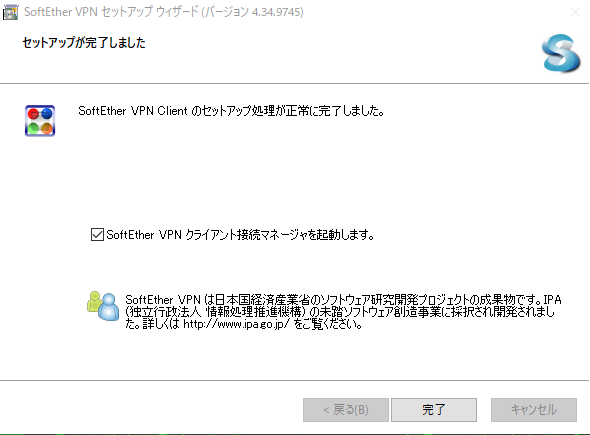Screen dimensions: 590x435
Task: Close the wizard with the X button
Action: click(x=575, y=12)
